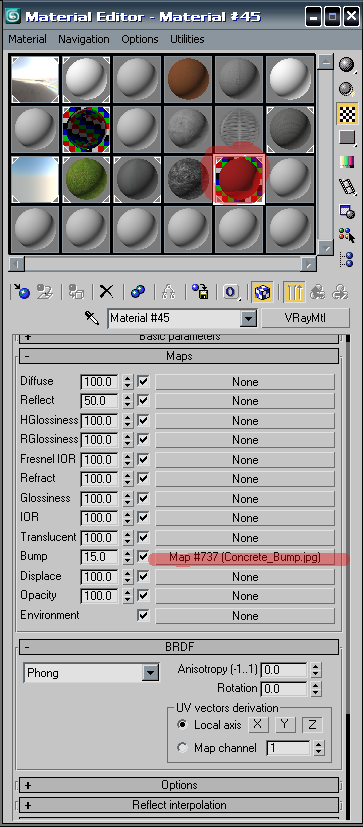Click Reset Map/Mtl X icon
Image resolution: width=363 pixels, height=827 pixels.
coord(107,291)
